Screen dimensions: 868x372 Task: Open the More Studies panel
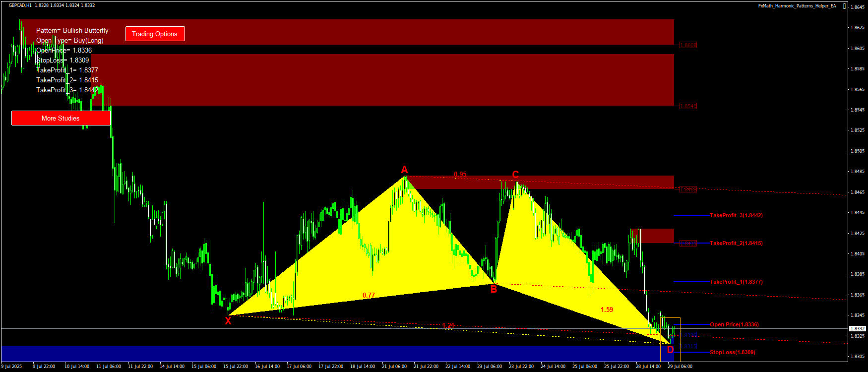click(61, 118)
